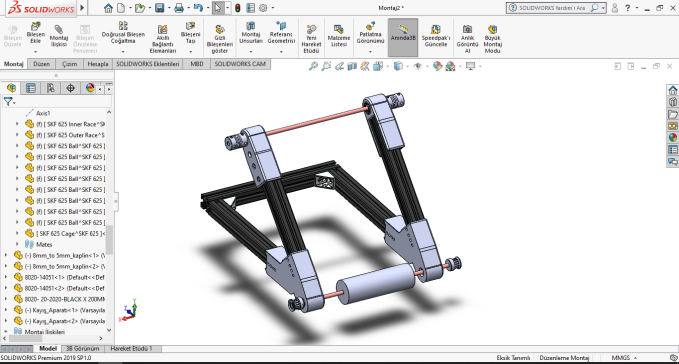Open Malzeme Listesi (Bill of Materials)
Viewport: 679px width, 364px height.
coord(339,35)
